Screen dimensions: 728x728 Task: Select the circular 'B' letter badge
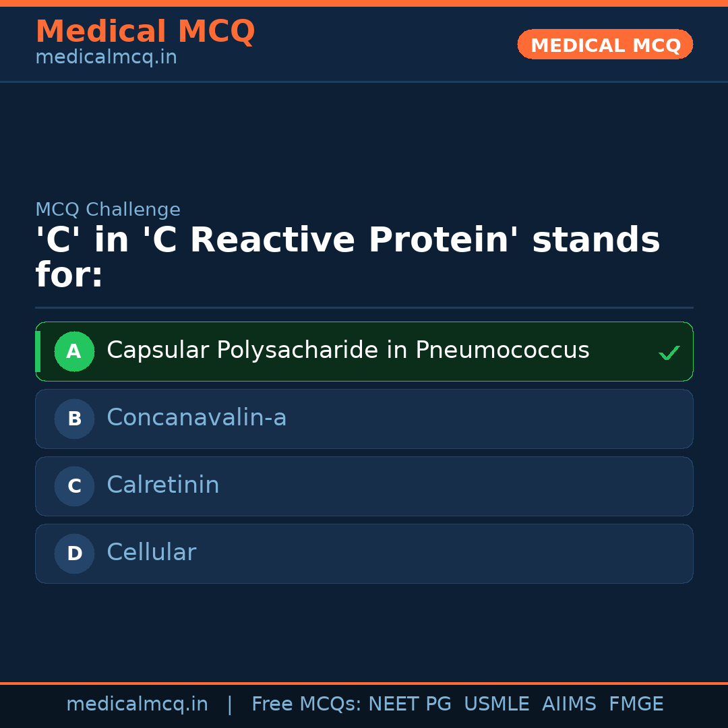coord(74,419)
